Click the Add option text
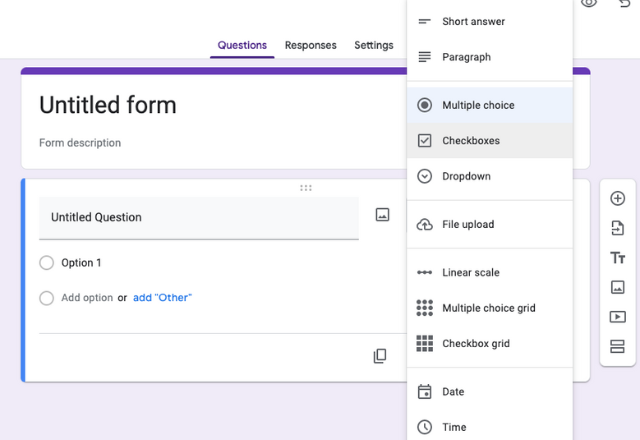This screenshot has width=640, height=440. click(x=87, y=298)
